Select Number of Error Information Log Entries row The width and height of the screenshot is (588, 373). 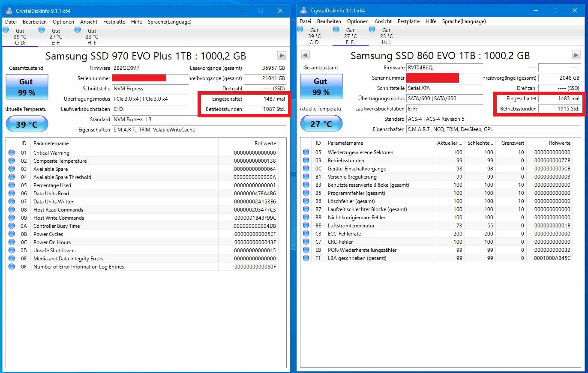tap(142, 267)
